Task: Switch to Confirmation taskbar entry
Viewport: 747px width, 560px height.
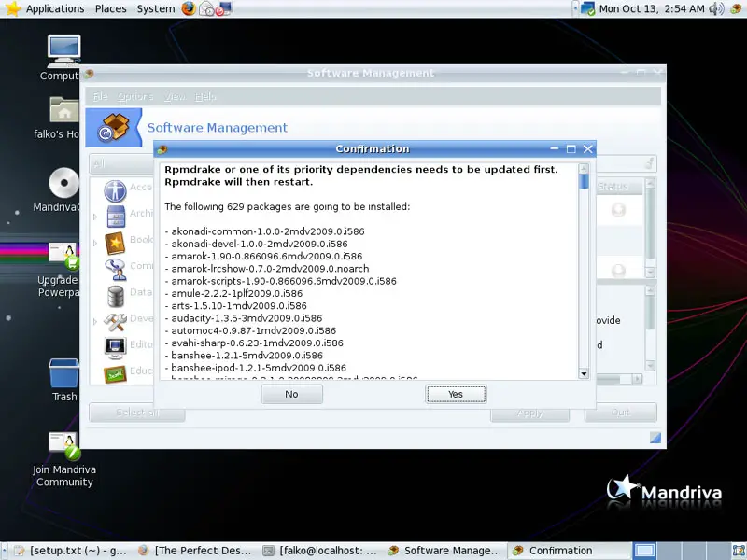Action: [569, 551]
